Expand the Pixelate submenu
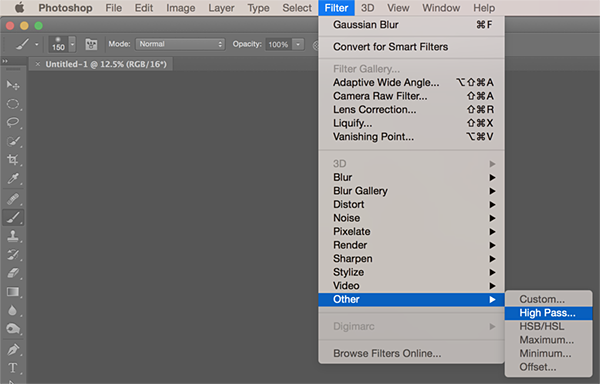The image size is (600, 384). point(411,232)
